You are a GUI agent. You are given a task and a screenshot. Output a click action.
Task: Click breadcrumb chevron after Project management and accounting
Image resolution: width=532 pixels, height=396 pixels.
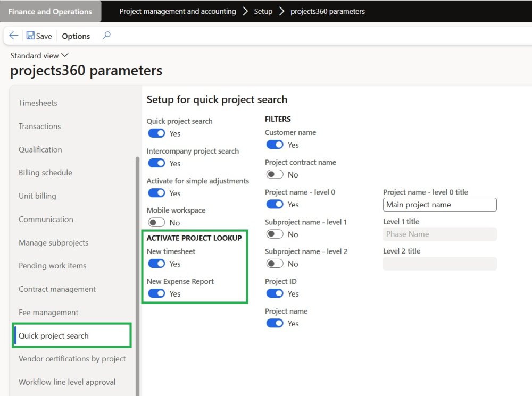[x=245, y=11]
